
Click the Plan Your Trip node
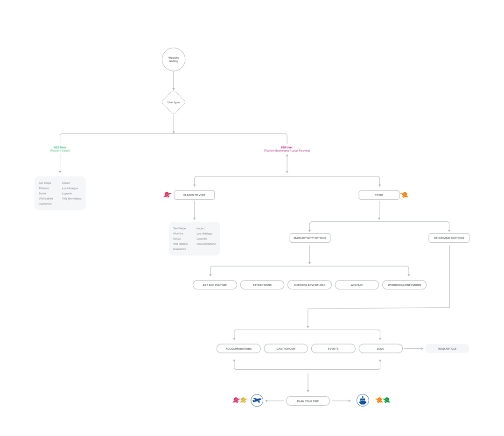pos(308,401)
